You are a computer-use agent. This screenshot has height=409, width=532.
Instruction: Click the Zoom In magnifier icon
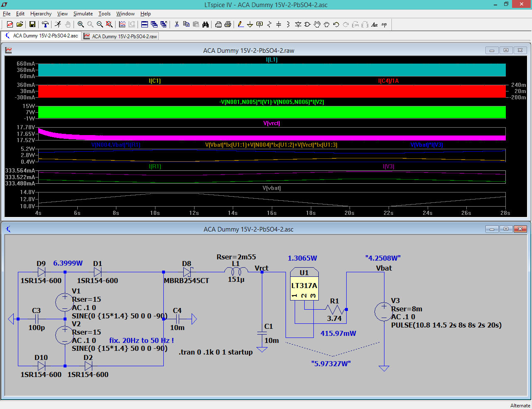click(81, 25)
